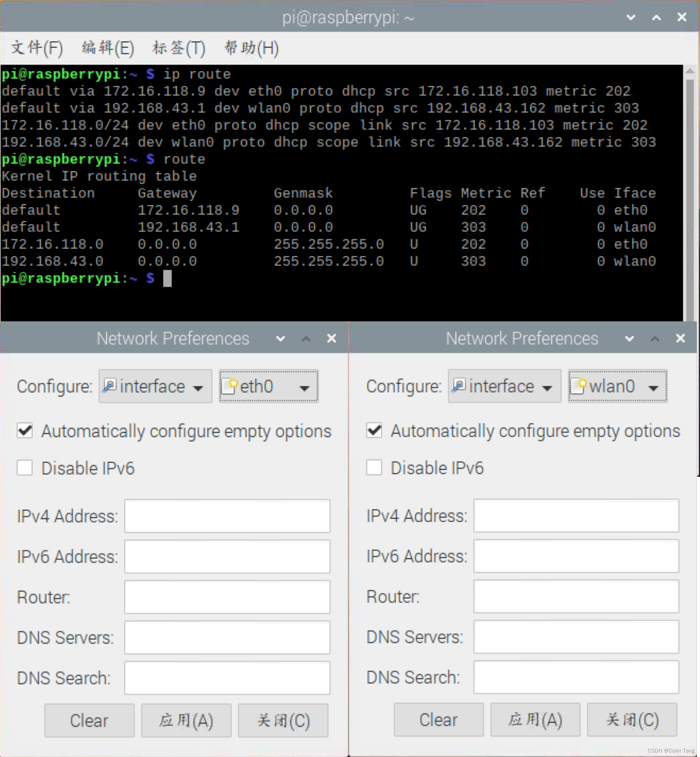Click 应用(A) apply button for wlan0
This screenshot has height=757, width=700.
click(535, 719)
